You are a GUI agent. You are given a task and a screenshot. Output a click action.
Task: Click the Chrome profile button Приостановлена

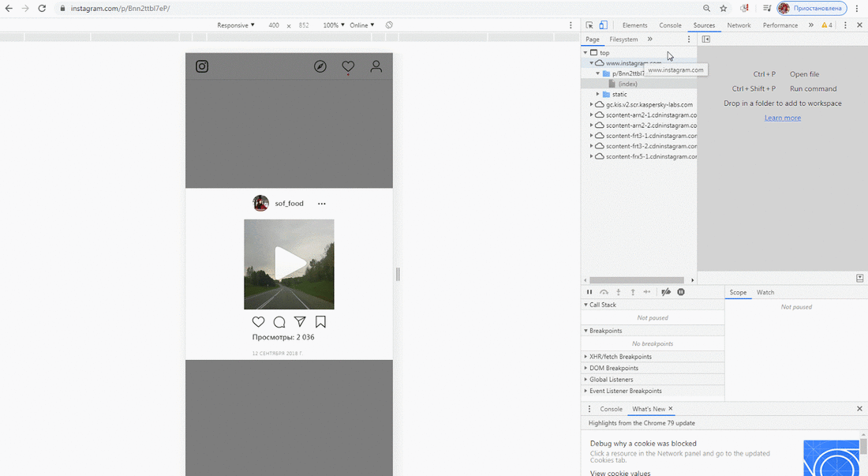coord(811,9)
